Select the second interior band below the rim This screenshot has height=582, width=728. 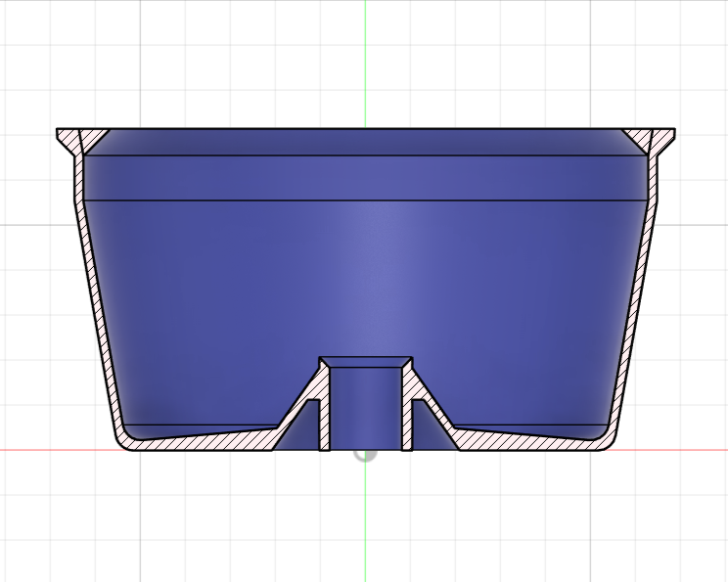coord(365,178)
